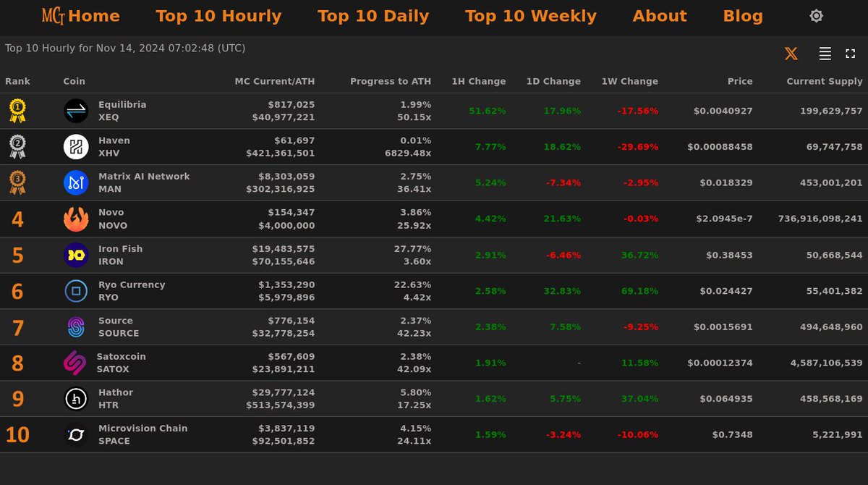Sort by 1H Change column header

479,81
